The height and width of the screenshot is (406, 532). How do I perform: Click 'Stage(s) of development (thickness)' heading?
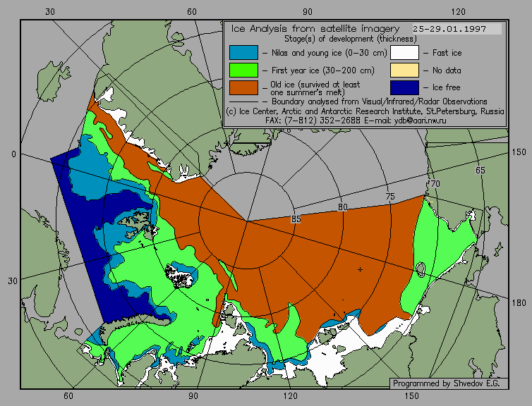click(x=351, y=39)
